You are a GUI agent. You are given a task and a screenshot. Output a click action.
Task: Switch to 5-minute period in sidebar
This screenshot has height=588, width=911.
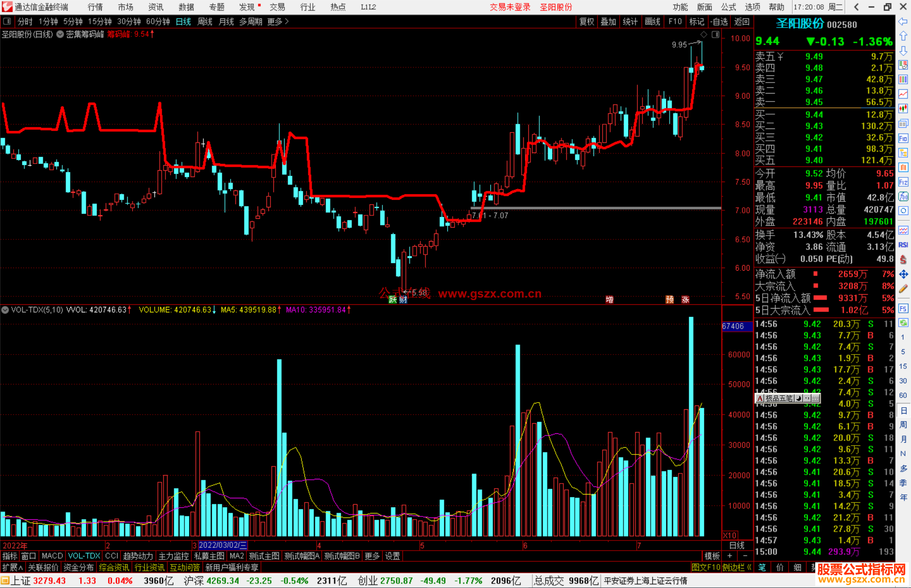[903, 352]
